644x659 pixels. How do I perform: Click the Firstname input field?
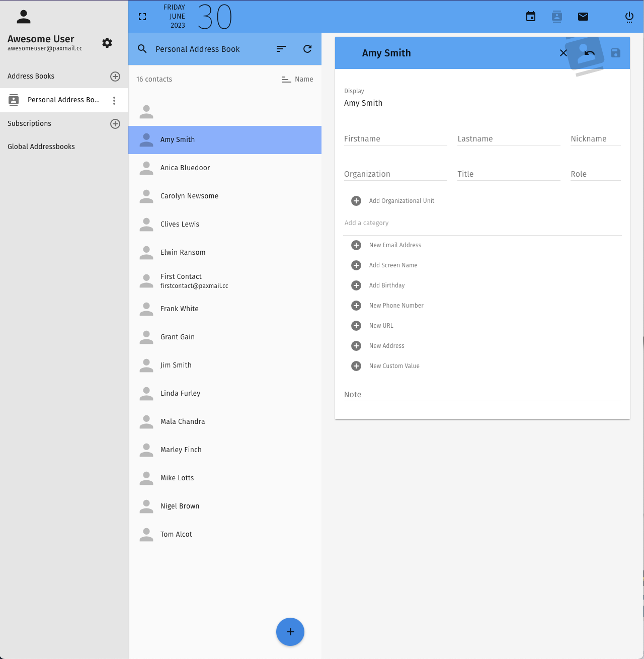click(x=395, y=139)
